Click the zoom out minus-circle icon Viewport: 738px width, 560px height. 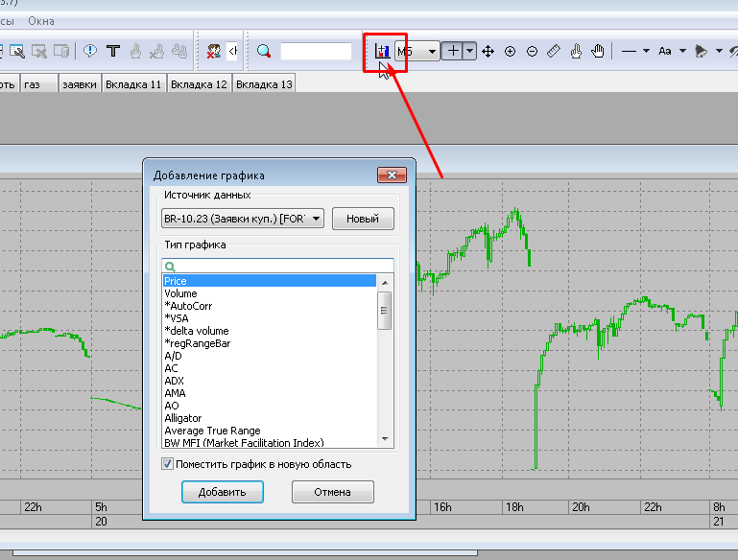pyautogui.click(x=532, y=51)
